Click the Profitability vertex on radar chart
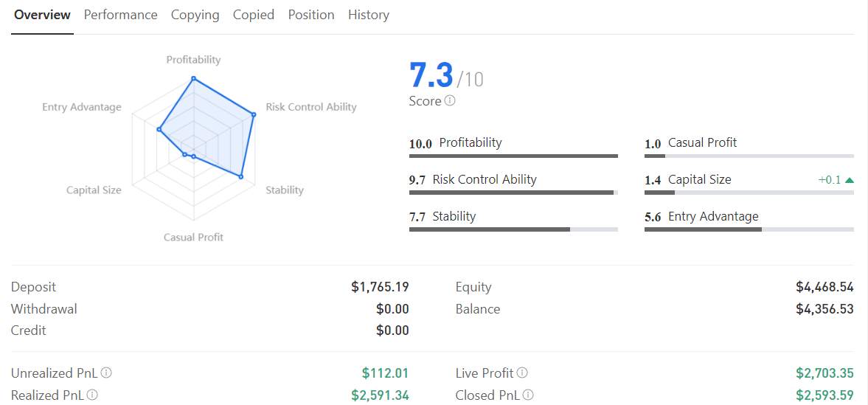Screen dimensions: 868x405 tap(193, 78)
